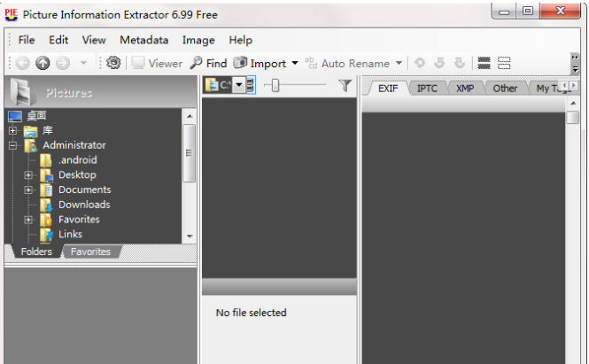589x364 pixels.
Task: Close the Picture Information Extractor window
Action: coord(560,12)
